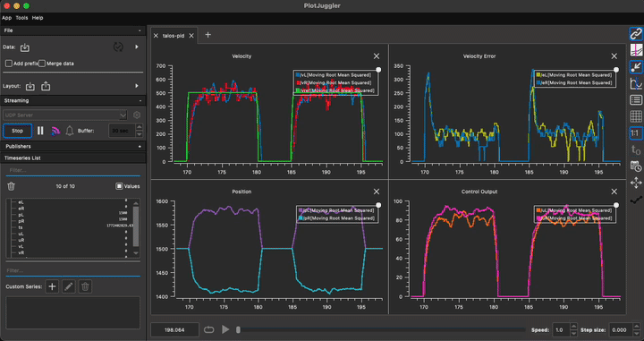Click the timeseries list scrollbar
This screenshot has height=341, width=644.
click(136, 227)
